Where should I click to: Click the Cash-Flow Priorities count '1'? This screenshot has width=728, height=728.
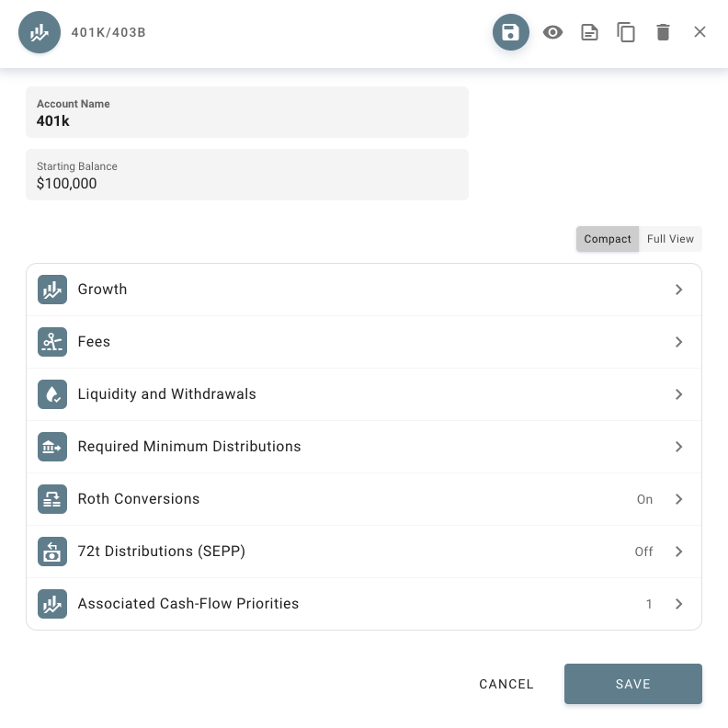649,605
